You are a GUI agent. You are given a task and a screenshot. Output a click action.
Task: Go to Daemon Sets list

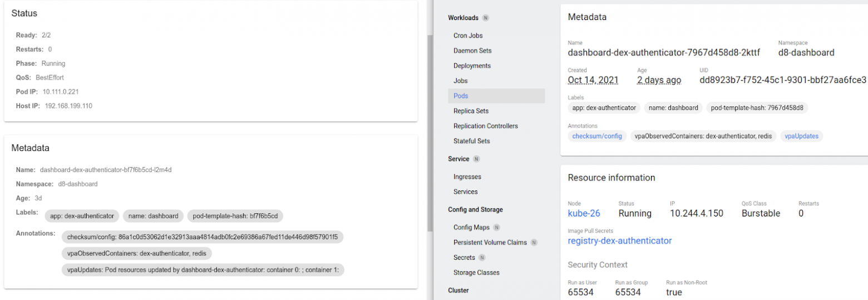(472, 51)
